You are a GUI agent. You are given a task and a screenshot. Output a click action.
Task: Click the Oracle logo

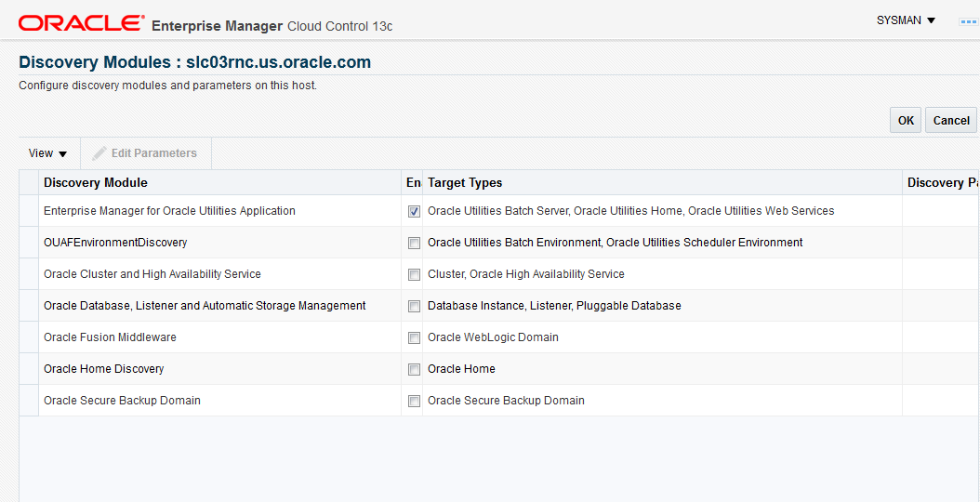(x=81, y=23)
